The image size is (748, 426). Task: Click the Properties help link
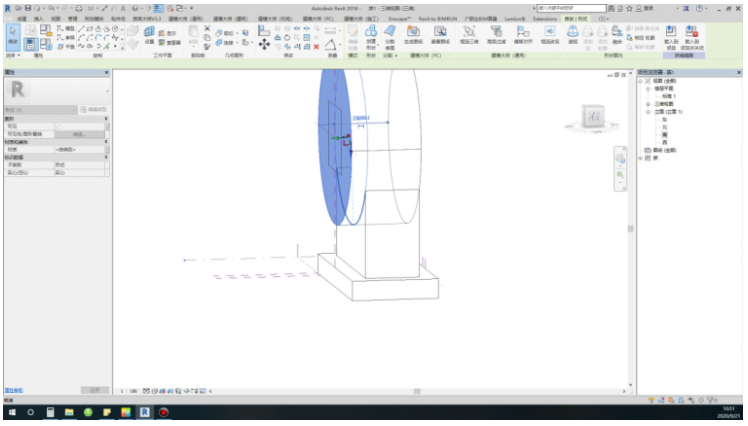pos(13,390)
